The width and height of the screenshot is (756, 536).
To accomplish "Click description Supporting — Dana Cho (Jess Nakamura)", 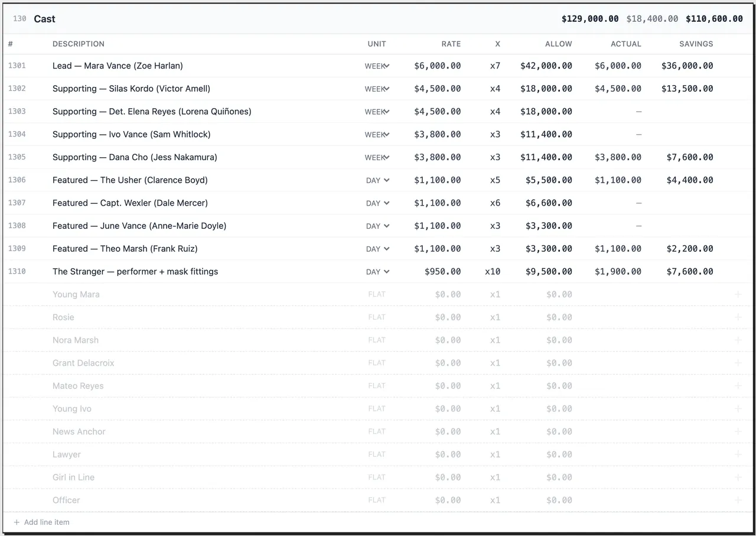I will 135,157.
